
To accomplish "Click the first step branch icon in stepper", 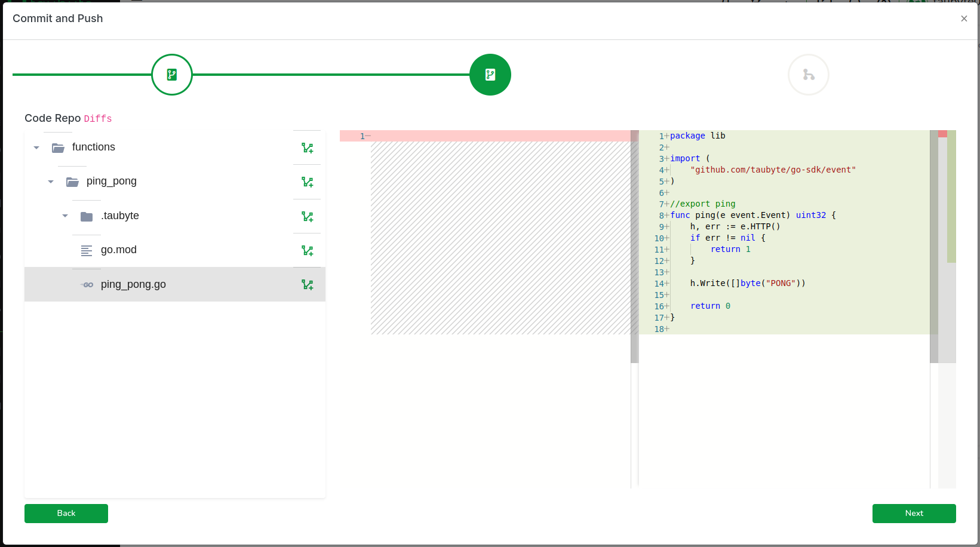I will (x=172, y=75).
